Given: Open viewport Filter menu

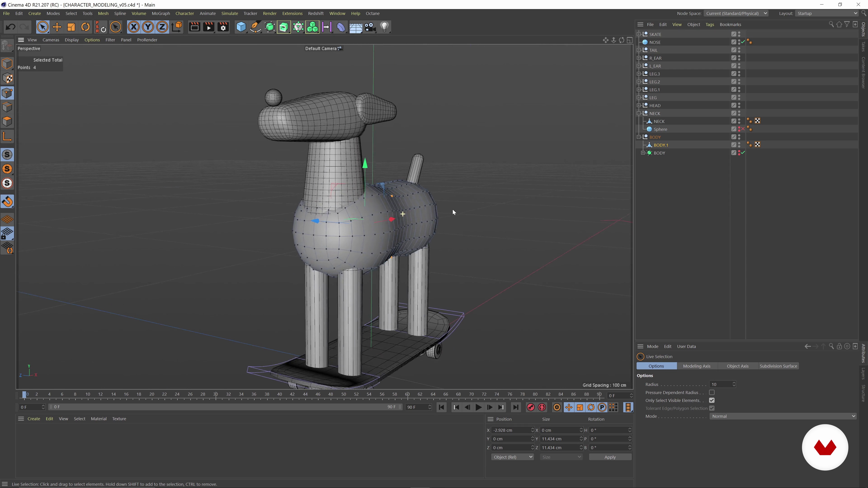Looking at the screenshot, I should (110, 40).
